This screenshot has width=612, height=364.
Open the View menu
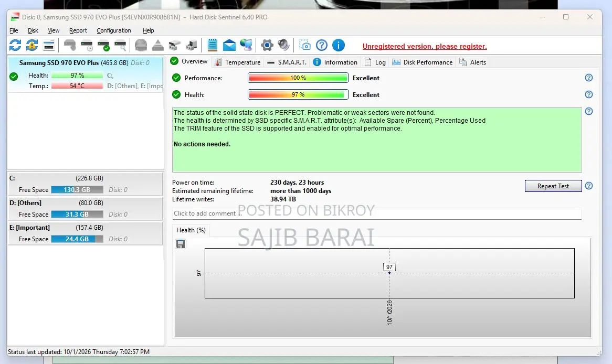(54, 30)
